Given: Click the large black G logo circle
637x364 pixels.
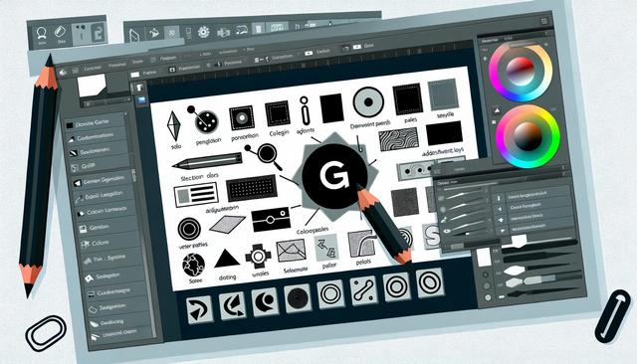Looking at the screenshot, I should [334, 176].
